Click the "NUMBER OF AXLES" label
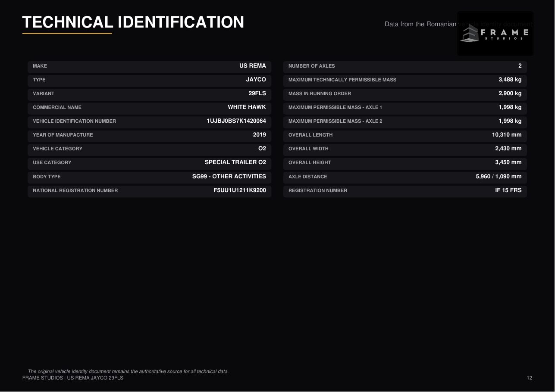Viewport: 555px width, 392px height. [312, 66]
